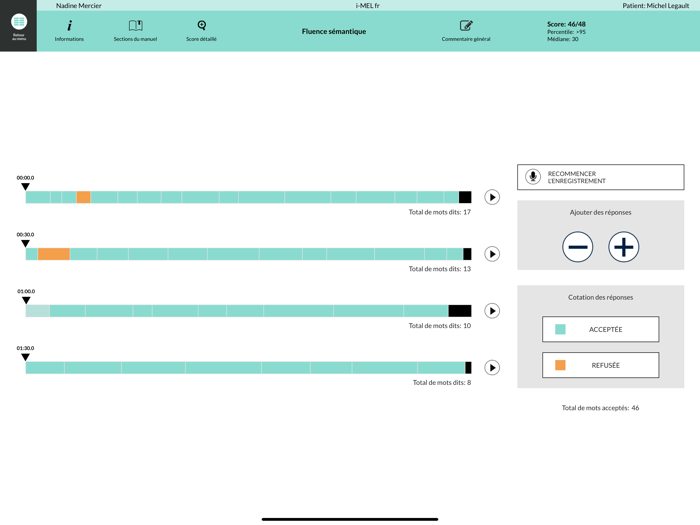Select pale first segment of 01:00.0 timeline
Screen dimensions: 700x525
point(38,311)
